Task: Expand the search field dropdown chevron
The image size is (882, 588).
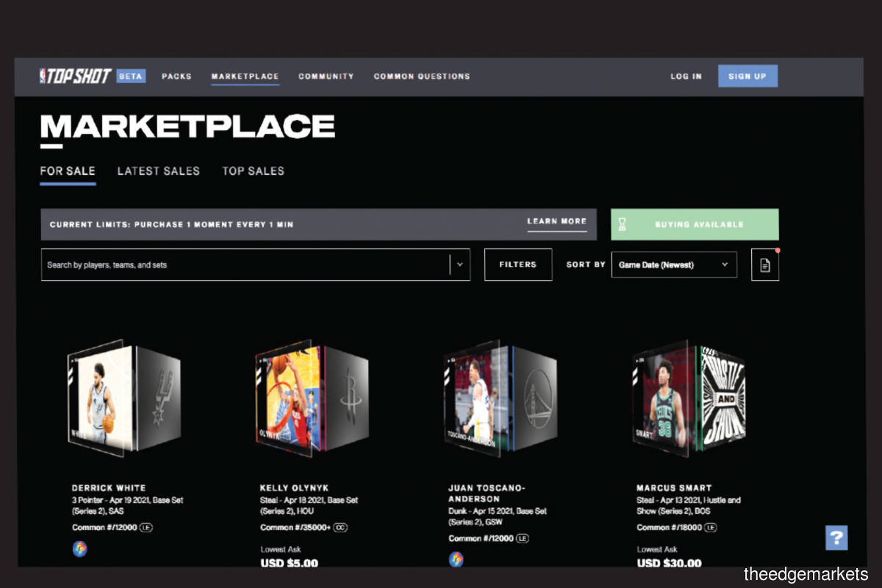Action: pos(460,265)
